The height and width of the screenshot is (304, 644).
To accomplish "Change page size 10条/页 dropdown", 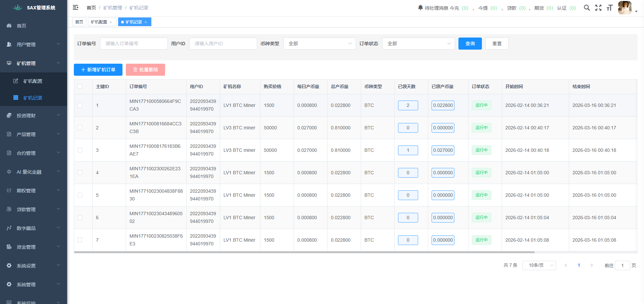I will [539, 265].
